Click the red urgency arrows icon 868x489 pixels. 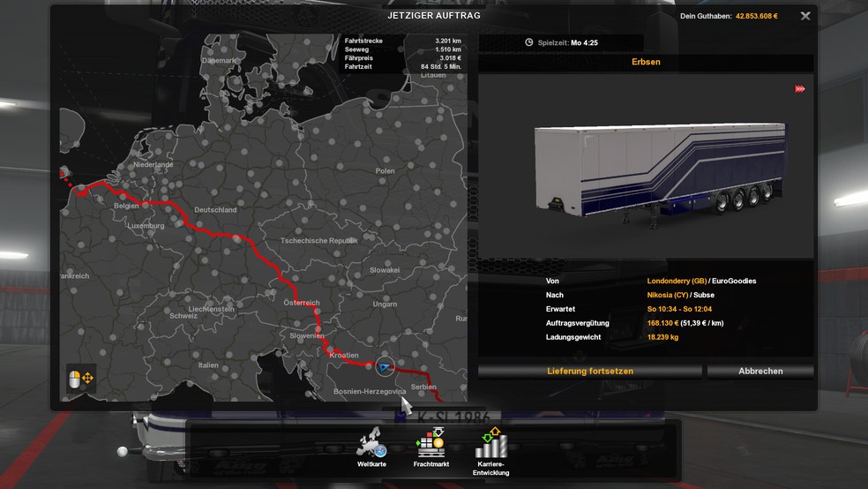point(800,89)
